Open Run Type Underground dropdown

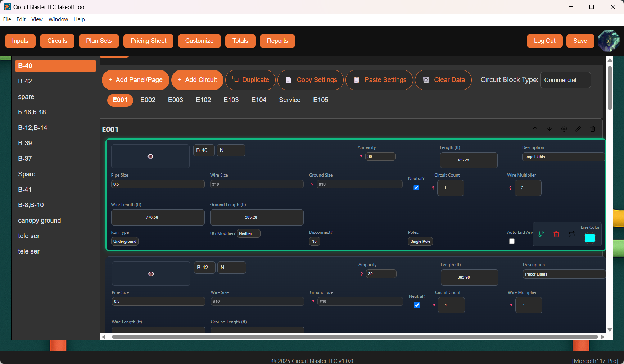pos(125,241)
